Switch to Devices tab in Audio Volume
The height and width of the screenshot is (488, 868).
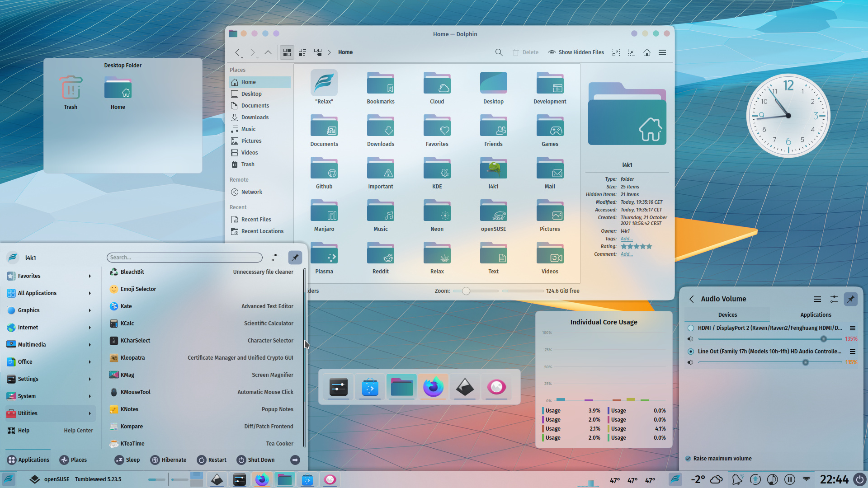(x=727, y=315)
